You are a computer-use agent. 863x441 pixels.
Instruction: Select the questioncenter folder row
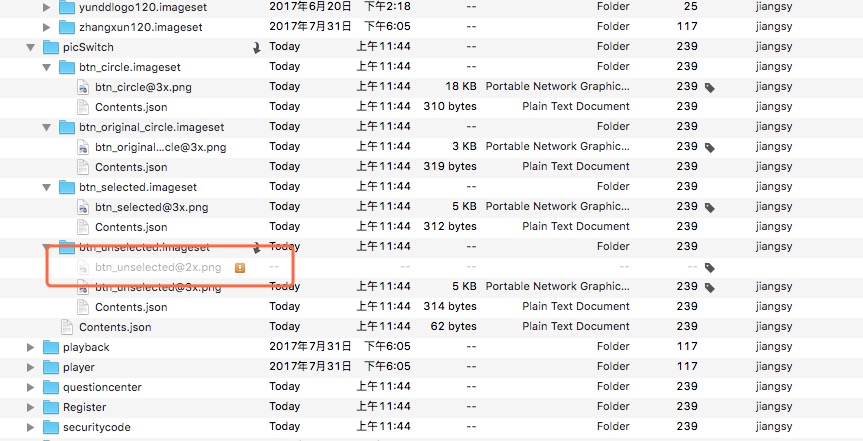coord(432,387)
